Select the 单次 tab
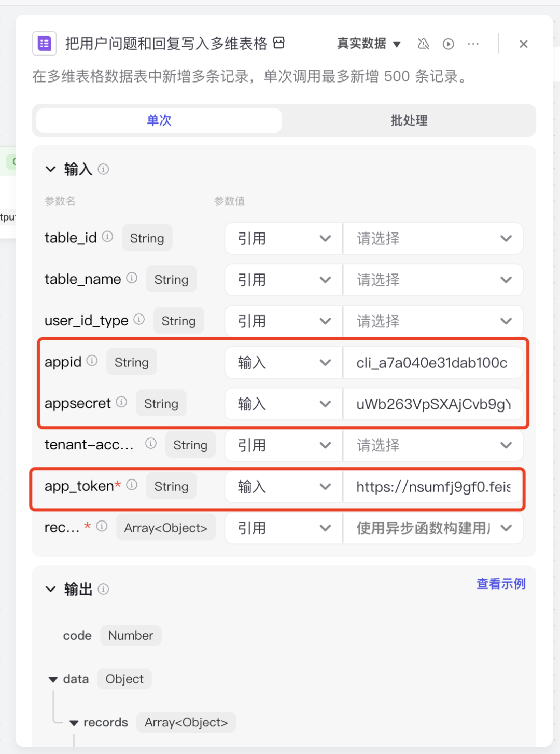 pyautogui.click(x=159, y=120)
